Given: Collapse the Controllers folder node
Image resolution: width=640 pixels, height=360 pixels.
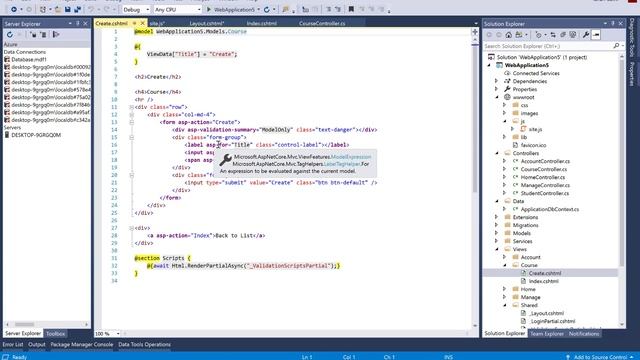Looking at the screenshot, I should (x=497, y=153).
